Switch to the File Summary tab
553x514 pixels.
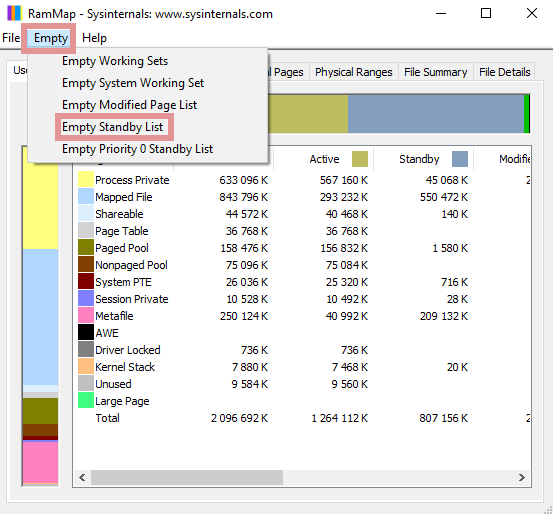tap(436, 72)
